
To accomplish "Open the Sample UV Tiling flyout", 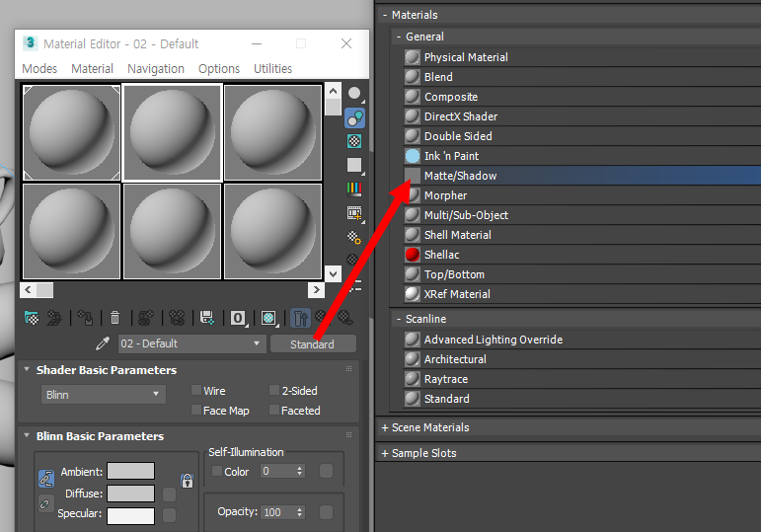I will click(354, 165).
